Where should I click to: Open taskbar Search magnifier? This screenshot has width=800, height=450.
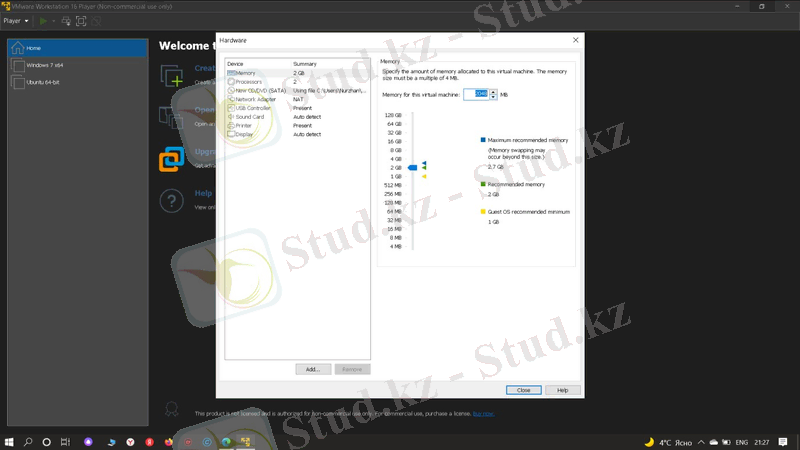pyautogui.click(x=28, y=442)
